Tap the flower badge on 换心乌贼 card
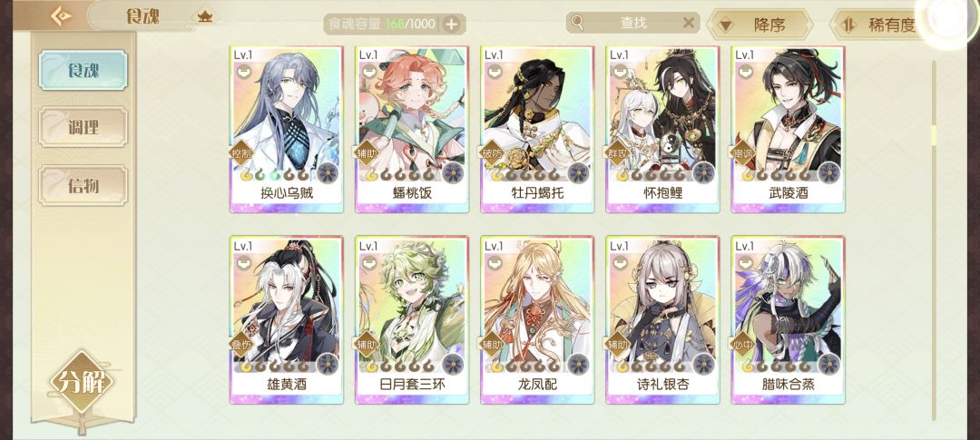Screen dimensions: 980x440 tap(328, 172)
